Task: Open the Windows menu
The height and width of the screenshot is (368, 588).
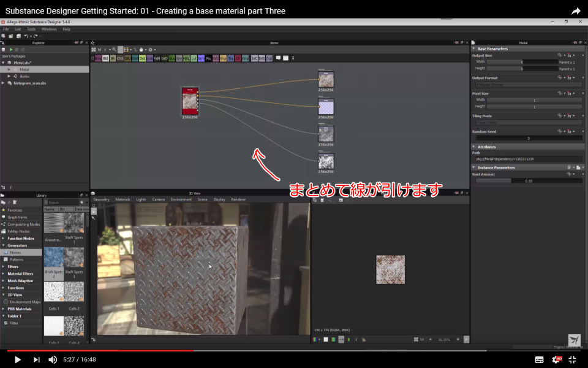Action: (x=49, y=29)
